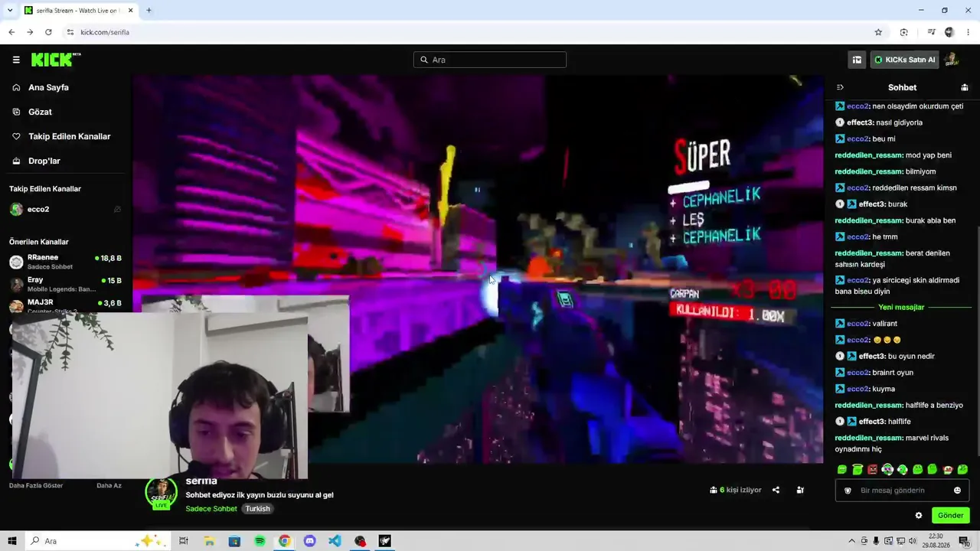980x551 pixels.
Task: Show hidden system tray icons
Action: click(x=851, y=541)
